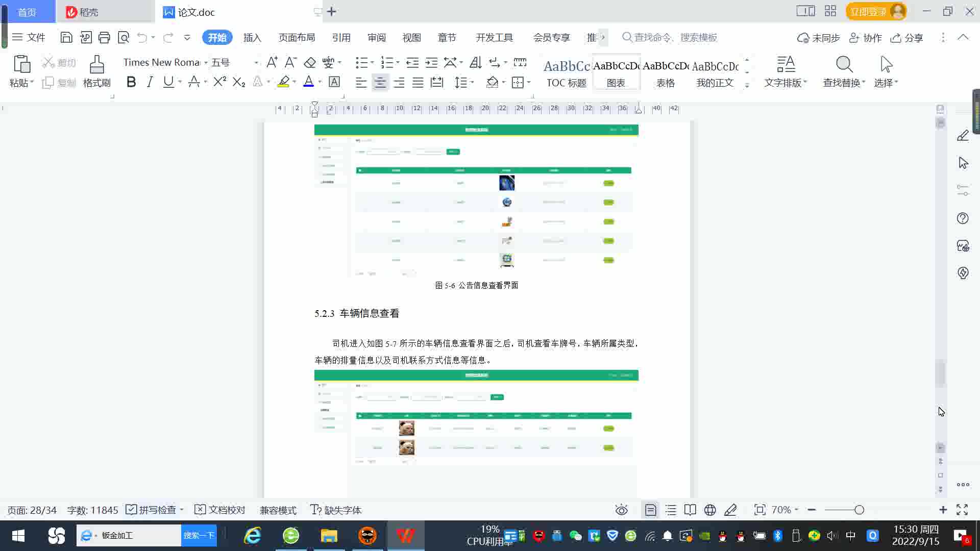This screenshot has height=551, width=980.
Task: Apply center alignment to the paragraph
Action: pyautogui.click(x=380, y=83)
